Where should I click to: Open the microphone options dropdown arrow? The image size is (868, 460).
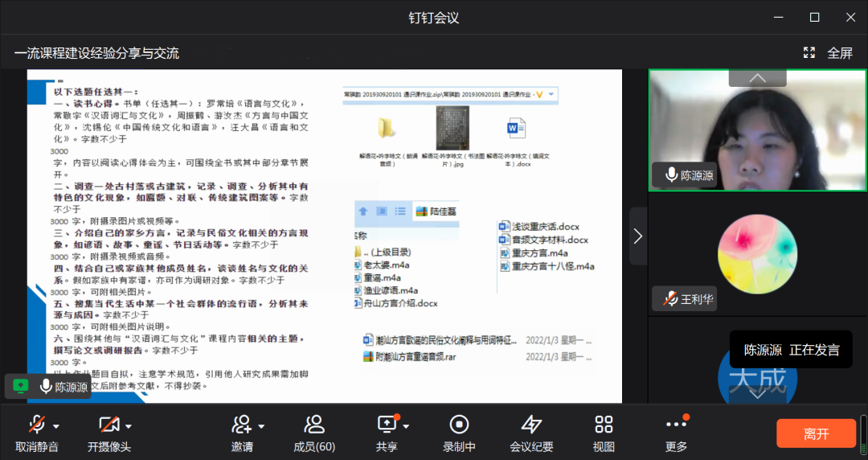coord(55,425)
